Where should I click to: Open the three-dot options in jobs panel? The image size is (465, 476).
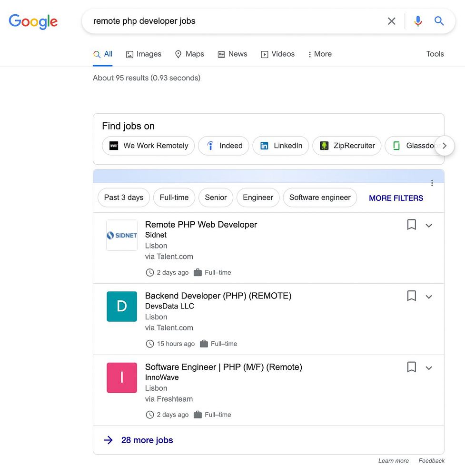coord(432,183)
